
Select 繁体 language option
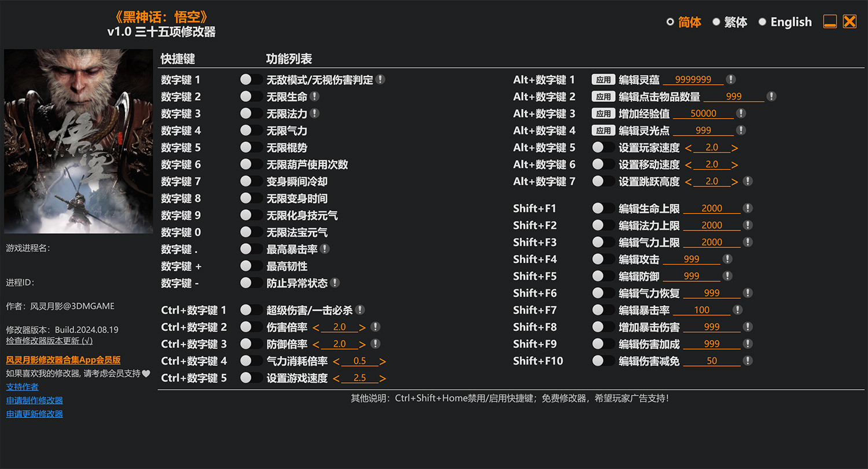730,22
